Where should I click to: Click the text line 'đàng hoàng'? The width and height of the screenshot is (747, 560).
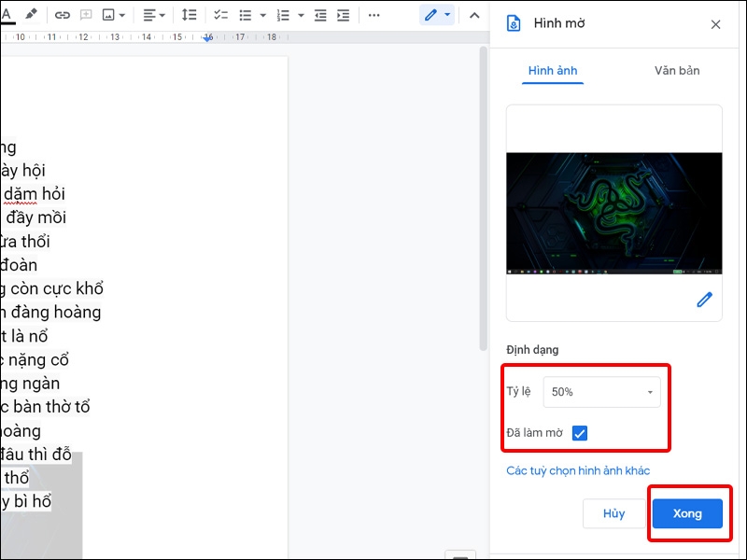pyautogui.click(x=56, y=312)
